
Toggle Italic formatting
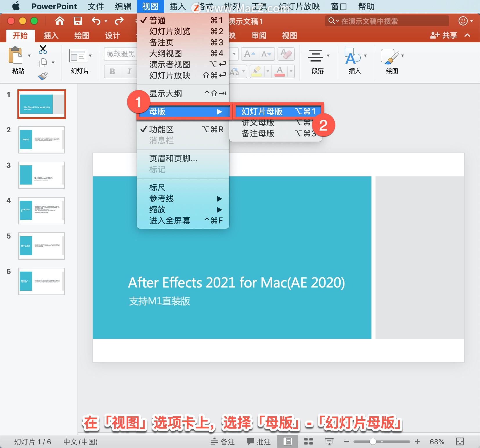pyautogui.click(x=129, y=71)
